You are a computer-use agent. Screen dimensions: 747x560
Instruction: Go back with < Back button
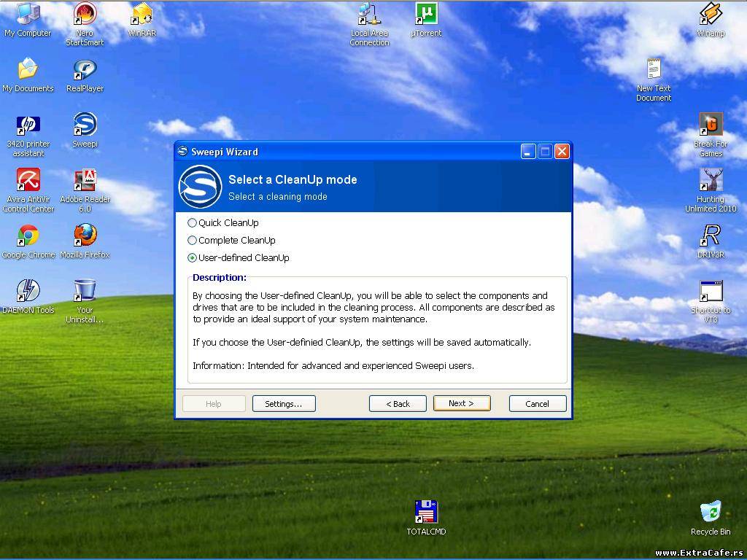(398, 404)
